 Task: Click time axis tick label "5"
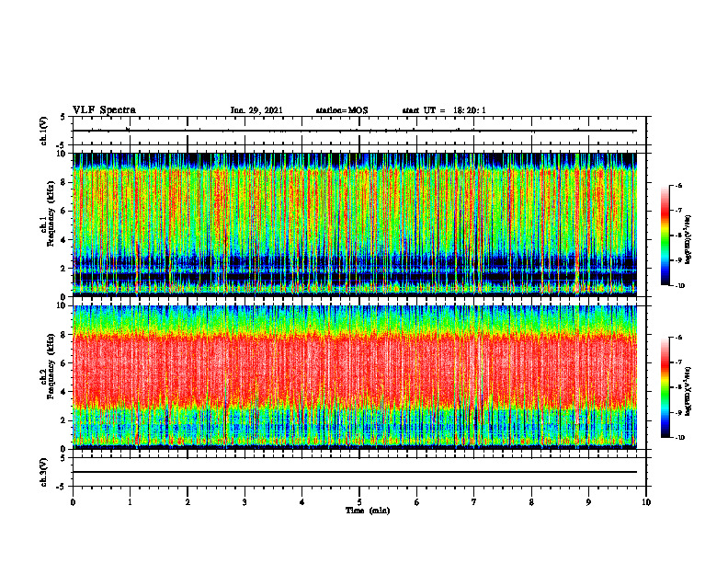pos(359,502)
